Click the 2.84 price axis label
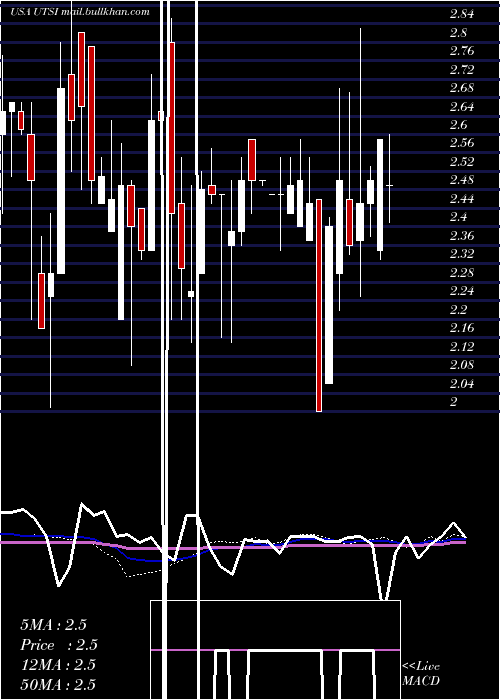The image size is (500, 700). click(x=462, y=14)
